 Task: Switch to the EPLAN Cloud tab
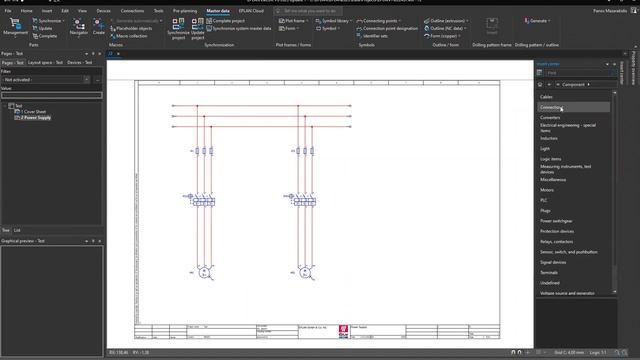(x=251, y=11)
